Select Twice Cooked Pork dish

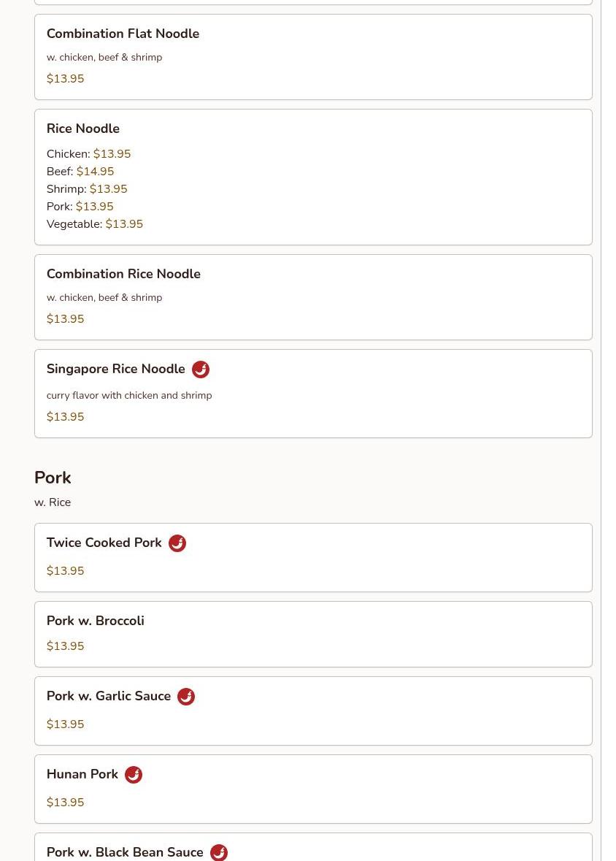[x=104, y=543]
